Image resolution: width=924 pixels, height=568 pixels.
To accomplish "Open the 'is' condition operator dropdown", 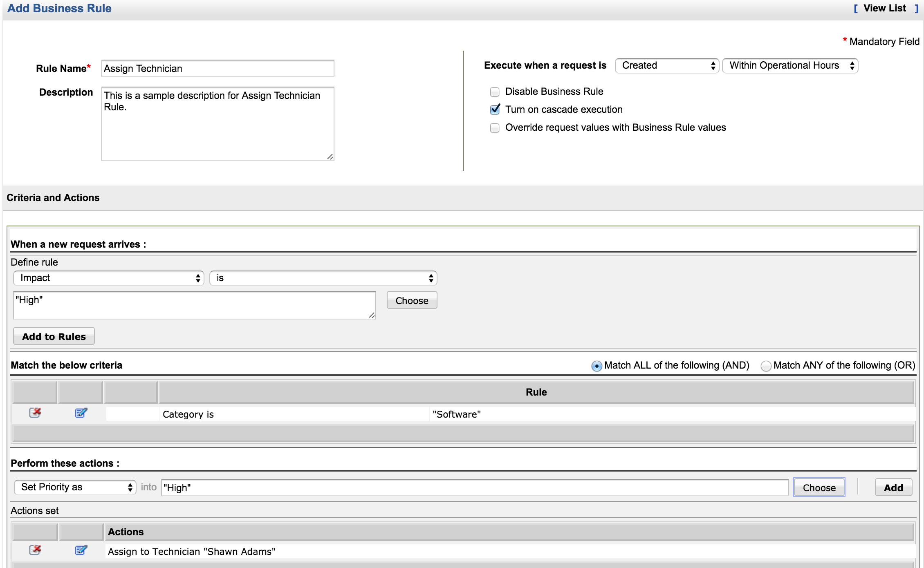I will [323, 278].
